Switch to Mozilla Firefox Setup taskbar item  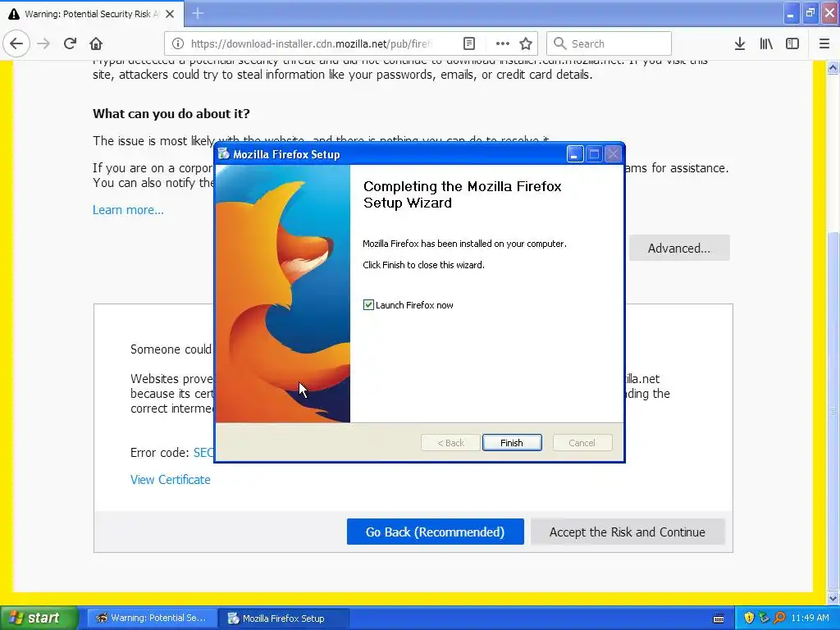[x=285, y=619]
